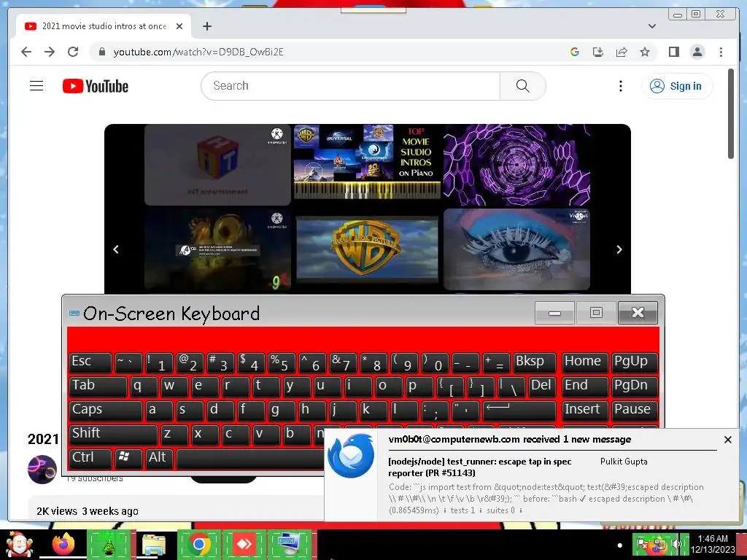Expand the Chrome tab search chevron
Viewport: 747px width, 560px height.
point(651,26)
